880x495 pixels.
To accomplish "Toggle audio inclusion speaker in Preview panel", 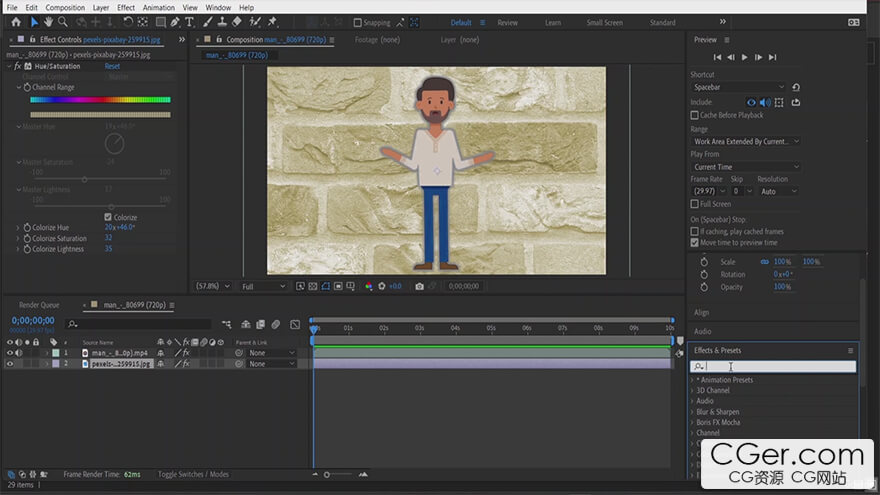I will click(764, 102).
